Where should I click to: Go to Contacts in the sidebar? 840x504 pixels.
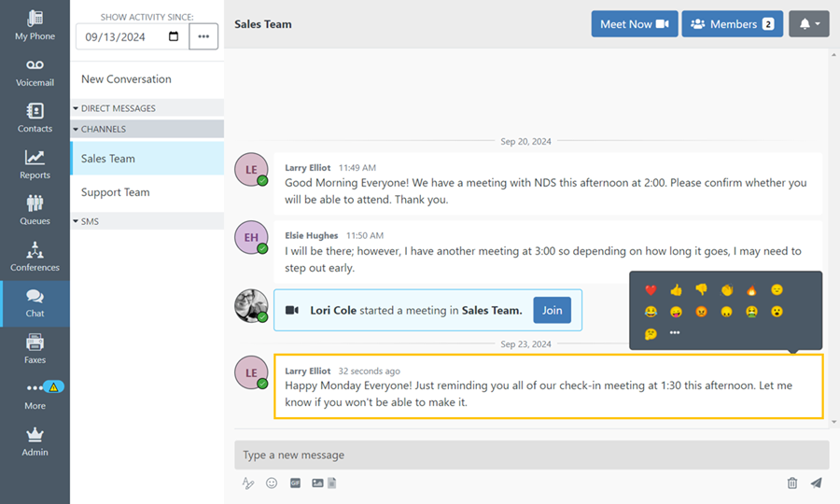pyautogui.click(x=35, y=118)
